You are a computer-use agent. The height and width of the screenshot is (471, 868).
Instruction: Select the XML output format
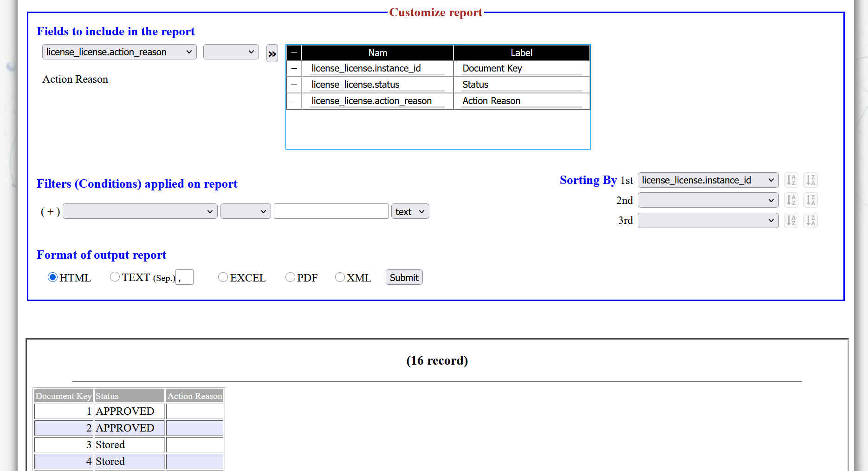click(340, 277)
